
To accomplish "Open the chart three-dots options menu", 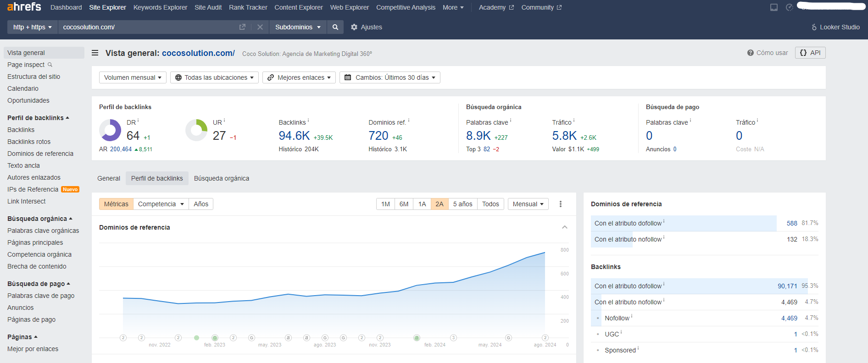I will coord(561,204).
